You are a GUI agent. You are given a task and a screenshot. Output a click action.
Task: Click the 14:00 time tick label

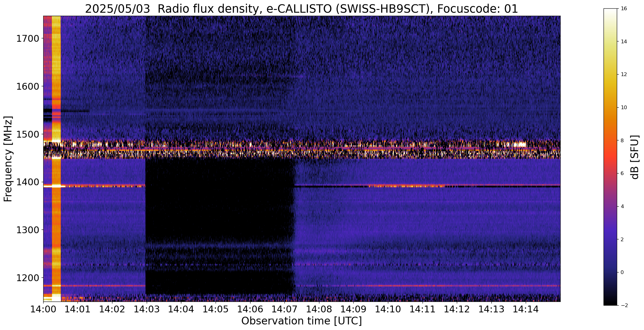coord(43,309)
